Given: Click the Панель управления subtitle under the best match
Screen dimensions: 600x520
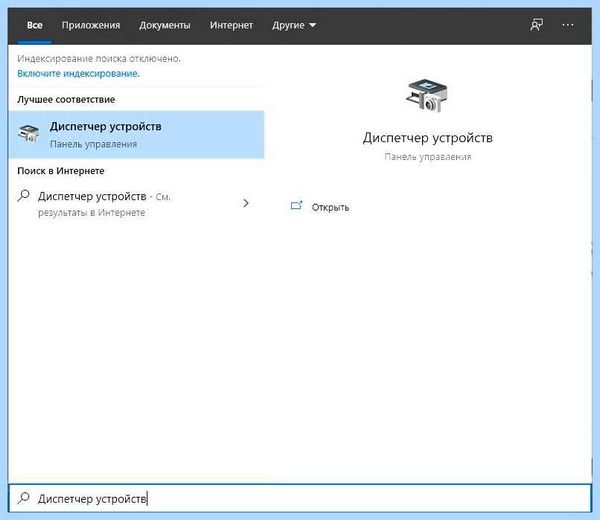Looking at the screenshot, I should [x=93, y=144].
